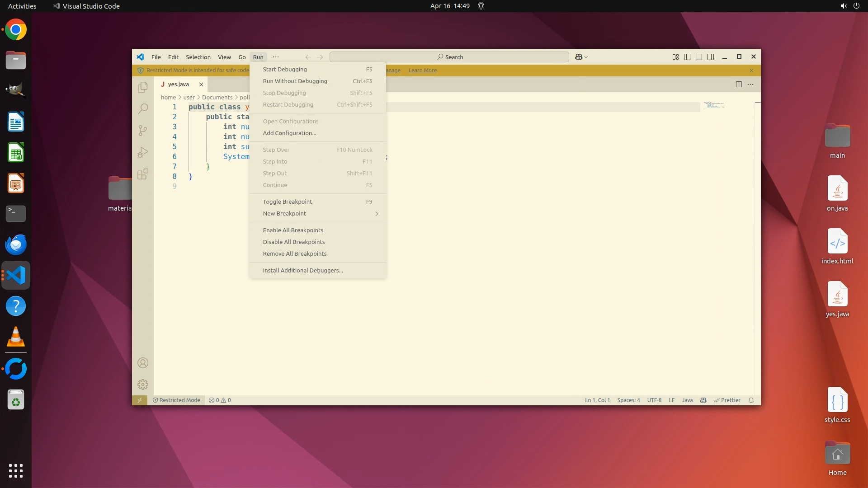The height and width of the screenshot is (488, 868).
Task: Click the code minimap preview
Action: coord(714,105)
